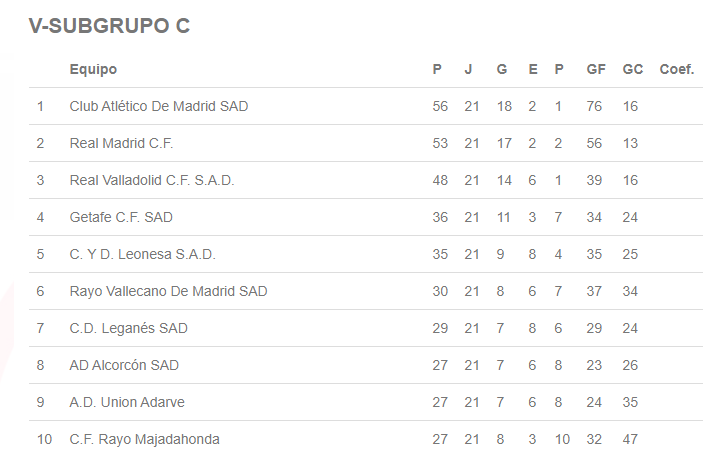Viewport: 703px width, 473px height.
Task: Click the GC goals-against column header
Action: [632, 69]
